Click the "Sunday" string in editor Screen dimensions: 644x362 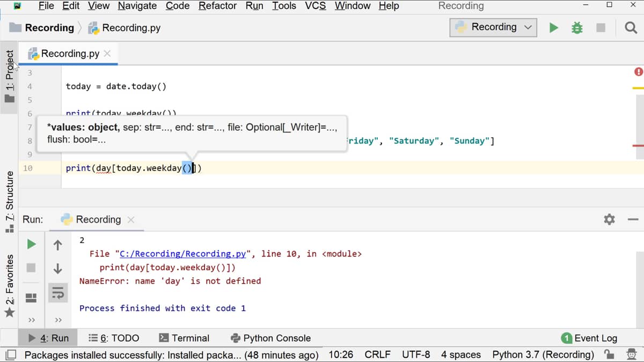coord(470,141)
